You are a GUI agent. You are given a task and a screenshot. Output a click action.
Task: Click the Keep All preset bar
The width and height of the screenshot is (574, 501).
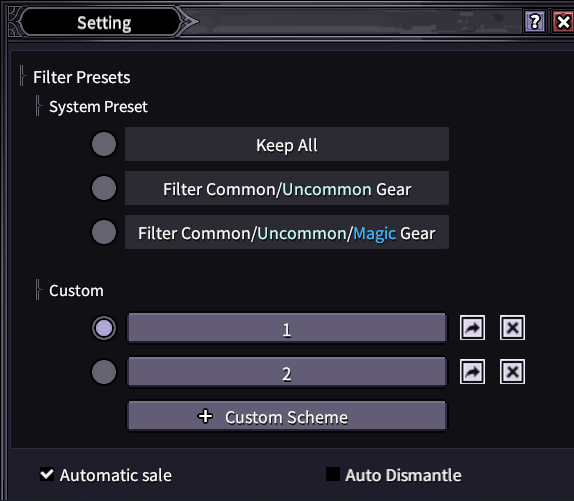point(287,144)
